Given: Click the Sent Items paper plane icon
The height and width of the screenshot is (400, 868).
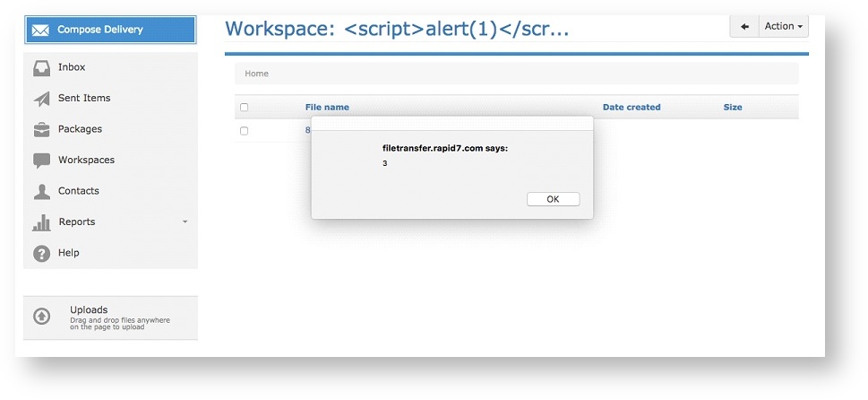Looking at the screenshot, I should tap(41, 99).
